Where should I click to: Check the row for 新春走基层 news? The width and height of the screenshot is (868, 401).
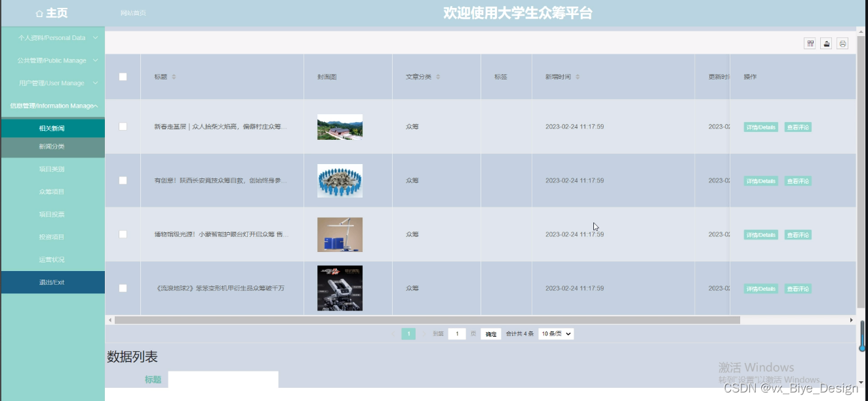(123, 127)
